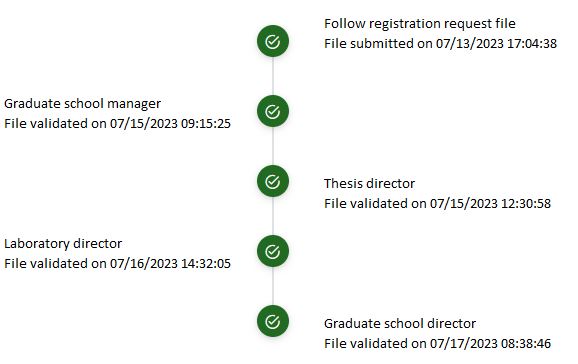Select 'File validated on 07/17/2023 08:38:46' text
This screenshot has height=364, width=578.
point(437,344)
